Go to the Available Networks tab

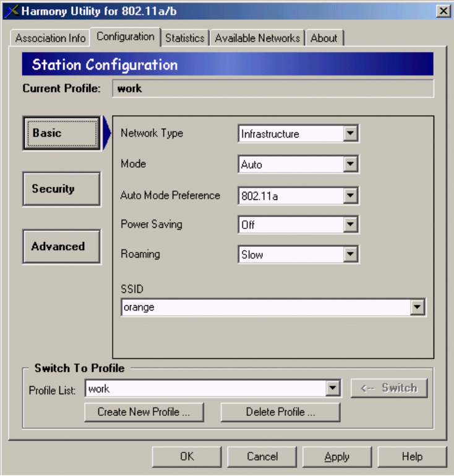257,38
